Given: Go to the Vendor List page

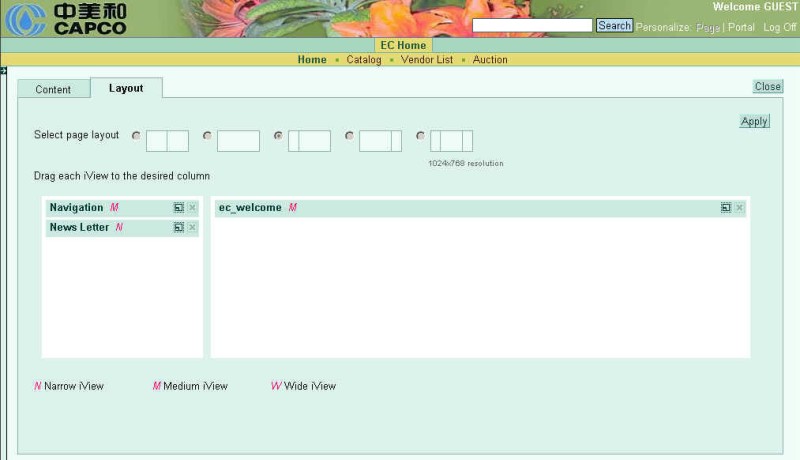Looking at the screenshot, I should coord(427,60).
